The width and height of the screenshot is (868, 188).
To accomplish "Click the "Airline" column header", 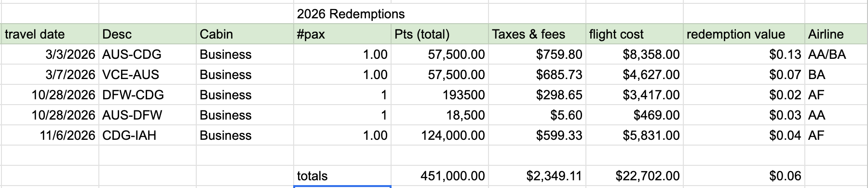I will point(837,34).
